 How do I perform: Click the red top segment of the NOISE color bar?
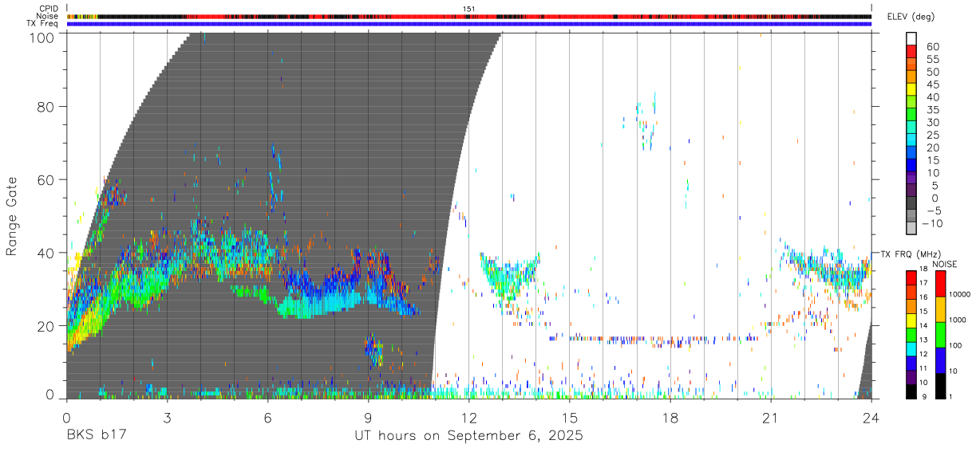point(941,284)
